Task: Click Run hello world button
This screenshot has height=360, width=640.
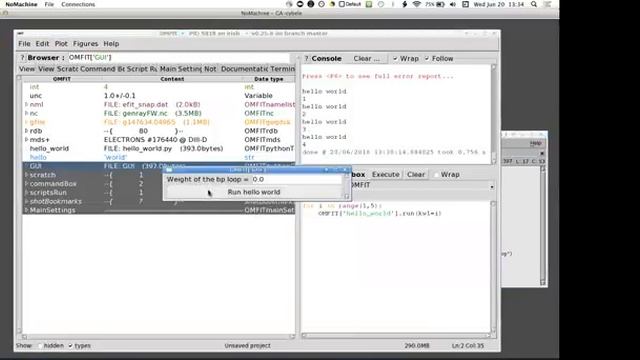Action: pyautogui.click(x=254, y=192)
